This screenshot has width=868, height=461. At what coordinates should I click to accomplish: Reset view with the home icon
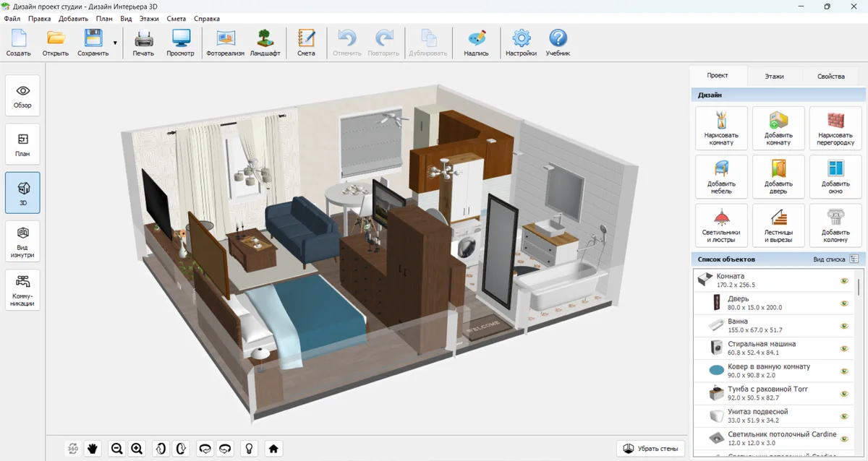[273, 449]
